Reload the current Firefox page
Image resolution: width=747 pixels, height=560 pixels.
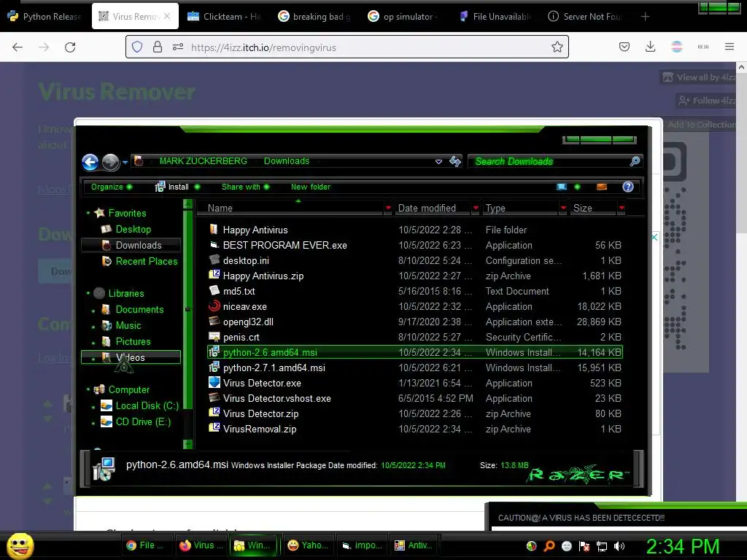[x=70, y=47]
